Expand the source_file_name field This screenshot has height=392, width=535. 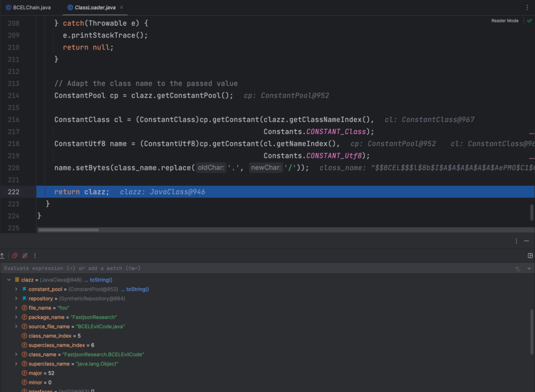click(16, 326)
